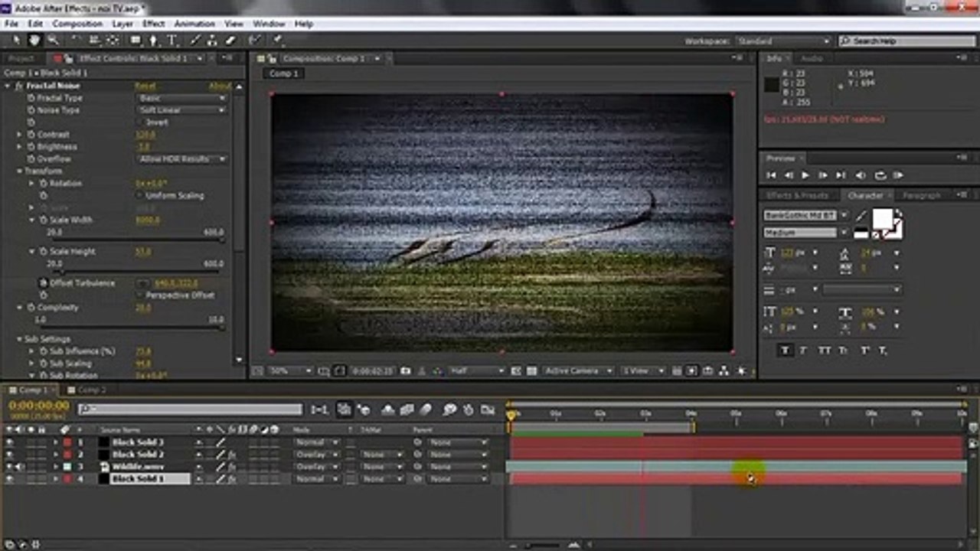
Task: Click the Contrast value
Action: click(x=145, y=135)
